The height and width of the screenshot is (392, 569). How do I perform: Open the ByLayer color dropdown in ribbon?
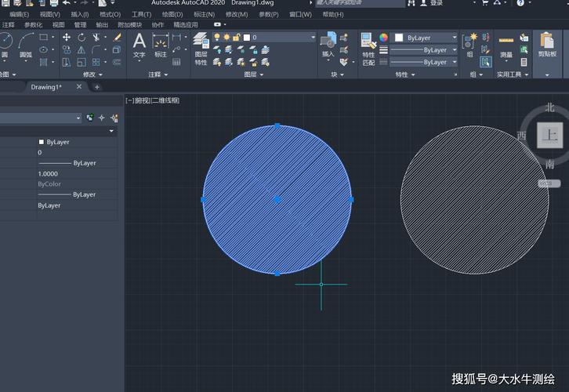coord(454,37)
